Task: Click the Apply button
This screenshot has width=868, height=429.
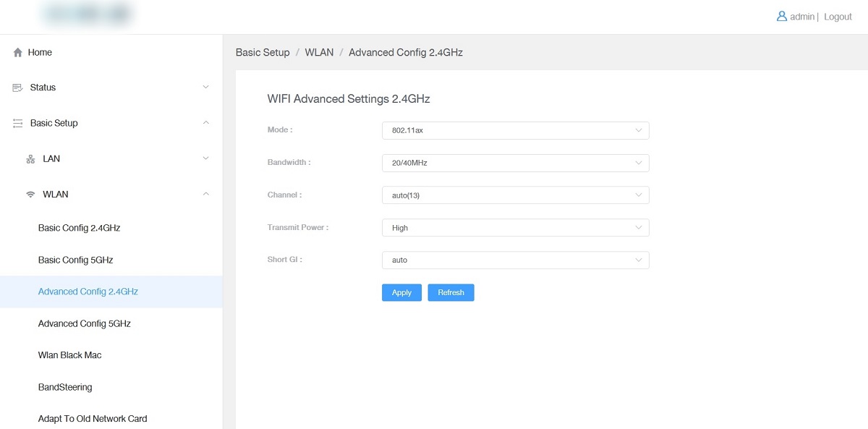Action: pyautogui.click(x=401, y=292)
